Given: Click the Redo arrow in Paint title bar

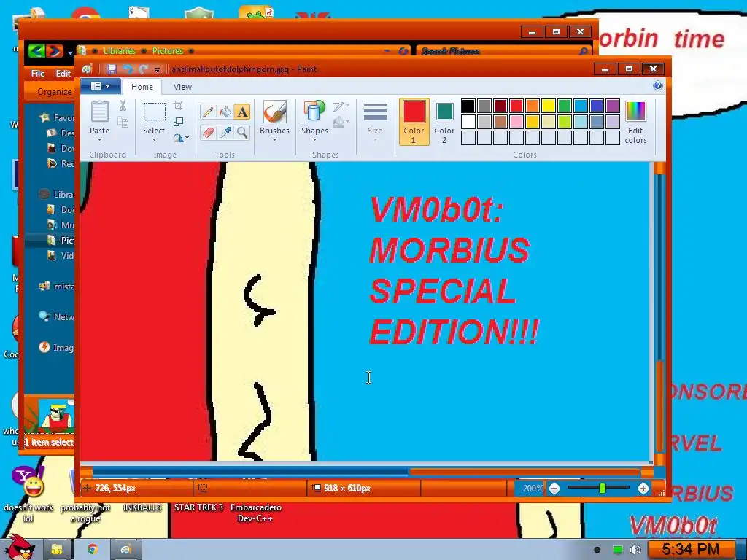Looking at the screenshot, I should click(143, 69).
